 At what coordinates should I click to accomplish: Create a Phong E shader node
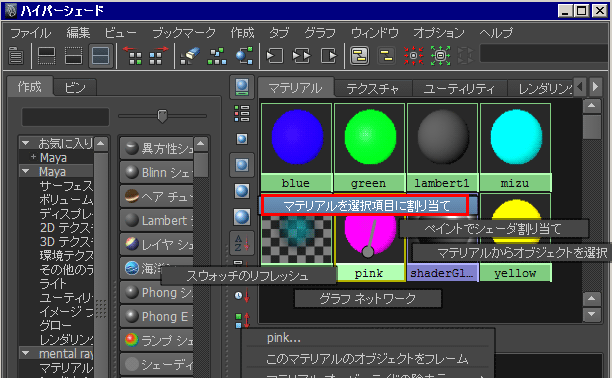click(157, 316)
